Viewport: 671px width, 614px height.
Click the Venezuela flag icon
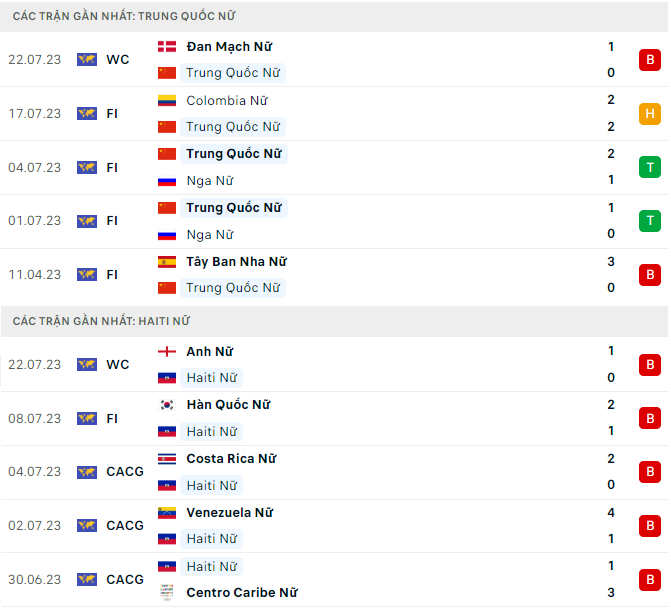point(167,513)
